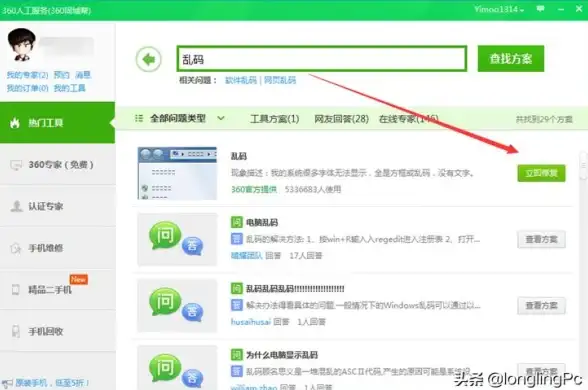Click the green 问 badge beside 电脑乱码

tap(236, 222)
